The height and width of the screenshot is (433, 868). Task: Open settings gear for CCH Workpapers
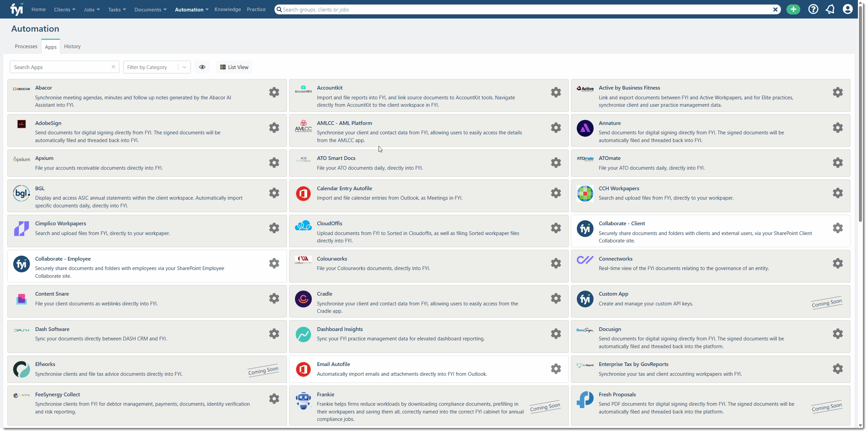pos(838,193)
